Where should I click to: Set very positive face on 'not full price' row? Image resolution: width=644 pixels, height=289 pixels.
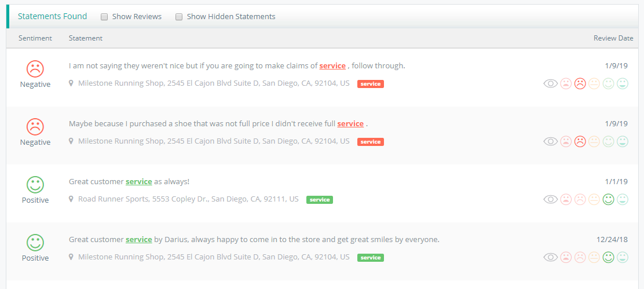623,142
